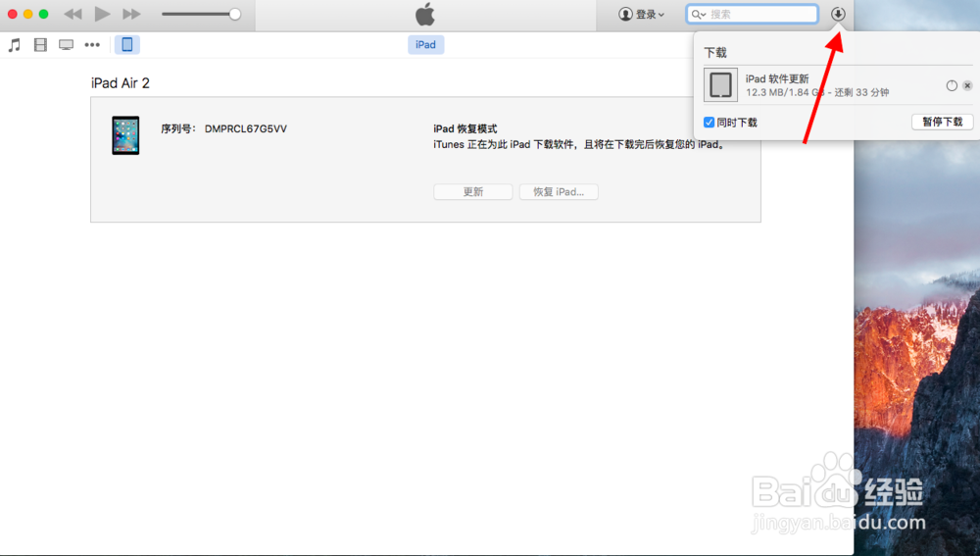Click the 暂停下载 pause button
980x556 pixels.
point(942,122)
